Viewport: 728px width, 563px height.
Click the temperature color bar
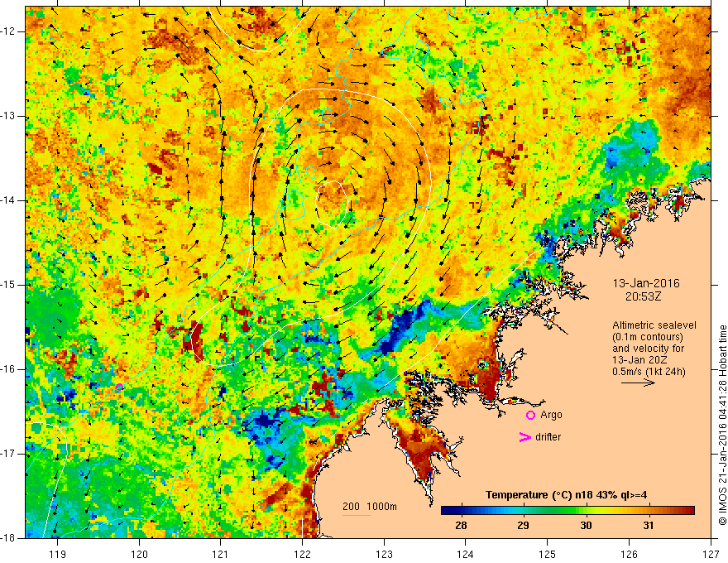pos(568,510)
